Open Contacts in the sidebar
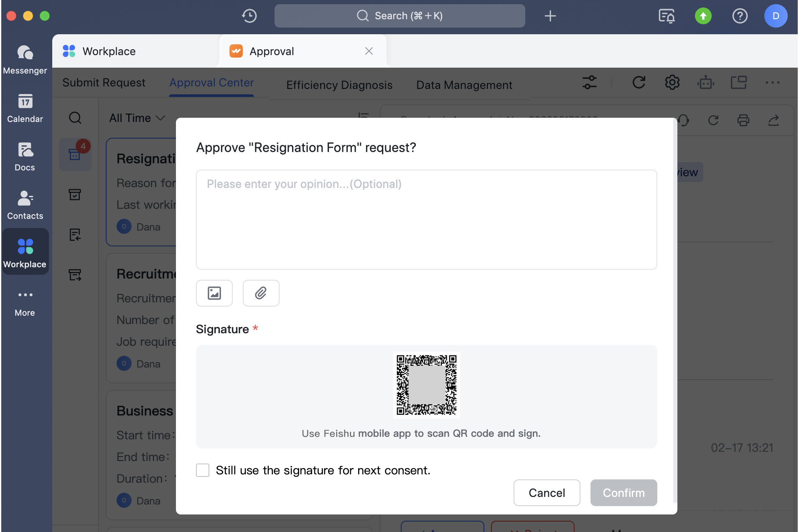Image resolution: width=799 pixels, height=532 pixels. [25, 205]
